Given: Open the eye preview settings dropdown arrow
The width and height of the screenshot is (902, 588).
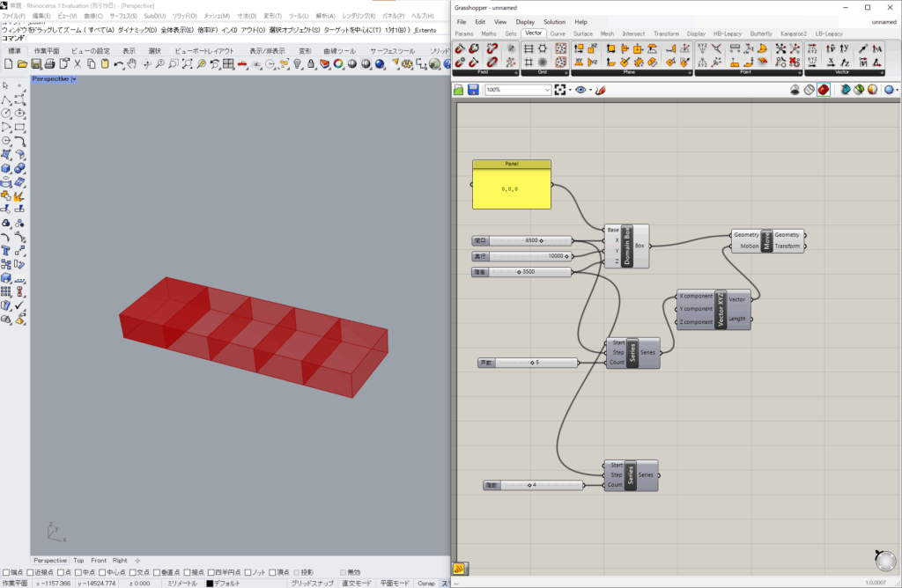Looking at the screenshot, I should 591,90.
